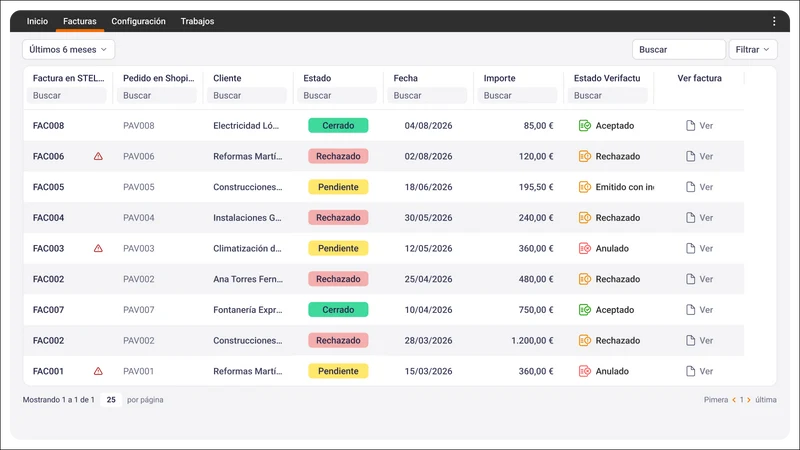Click Verifactu Rechazado icon in FAC006 row
The height and width of the screenshot is (450, 800).
585,156
